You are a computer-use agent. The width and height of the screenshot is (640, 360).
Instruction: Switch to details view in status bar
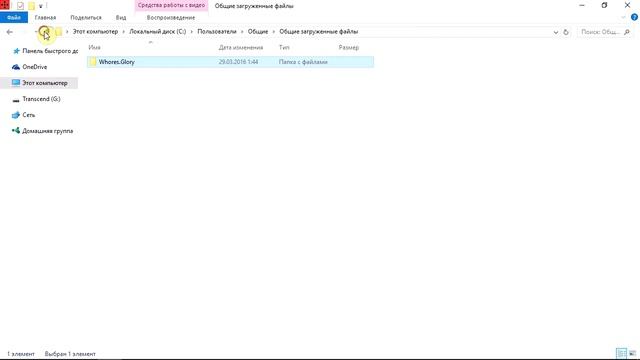point(621,353)
